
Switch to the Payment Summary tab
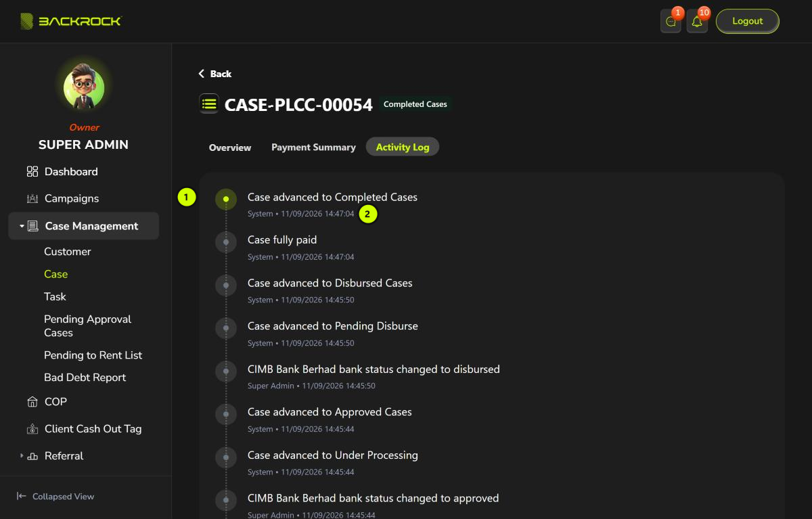(x=313, y=147)
